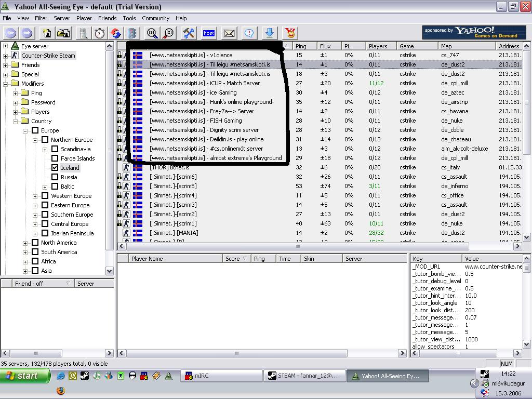Click the server tower toolbar icon
The image size is (532, 399).
(x=84, y=33)
